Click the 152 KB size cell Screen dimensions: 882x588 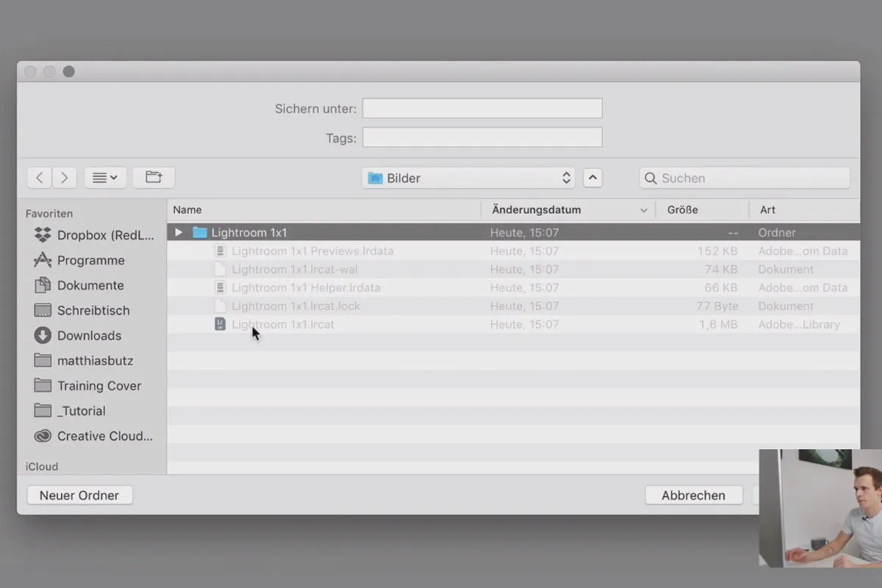[x=717, y=251]
